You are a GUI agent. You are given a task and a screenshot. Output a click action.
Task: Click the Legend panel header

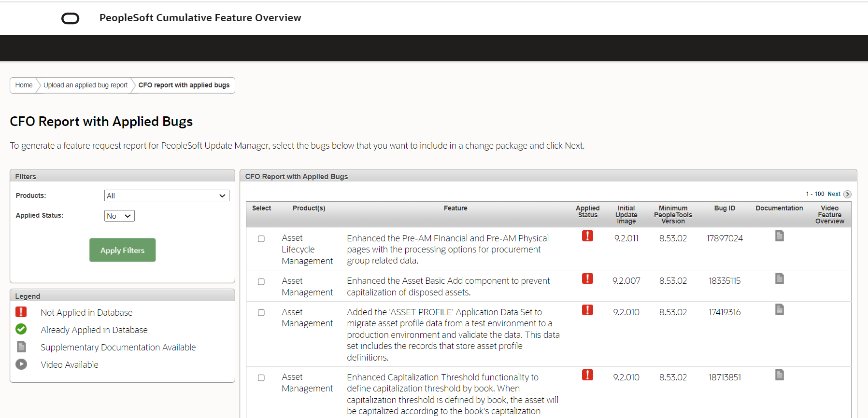click(x=123, y=296)
